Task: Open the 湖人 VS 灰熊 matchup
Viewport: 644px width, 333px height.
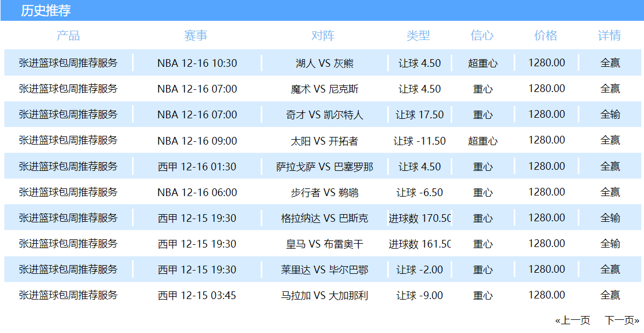Action: (324, 63)
